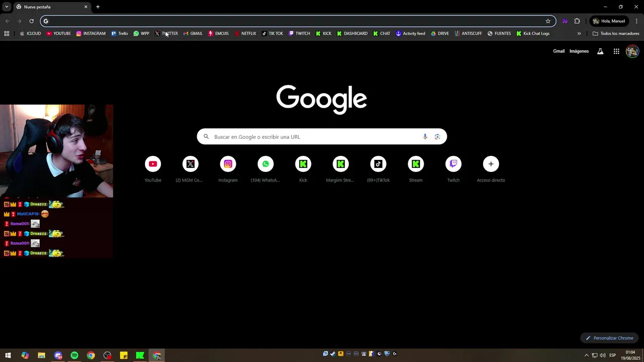Open the (99+) TikTok shortcut tile
Image resolution: width=644 pixels, height=362 pixels.
pos(378,169)
